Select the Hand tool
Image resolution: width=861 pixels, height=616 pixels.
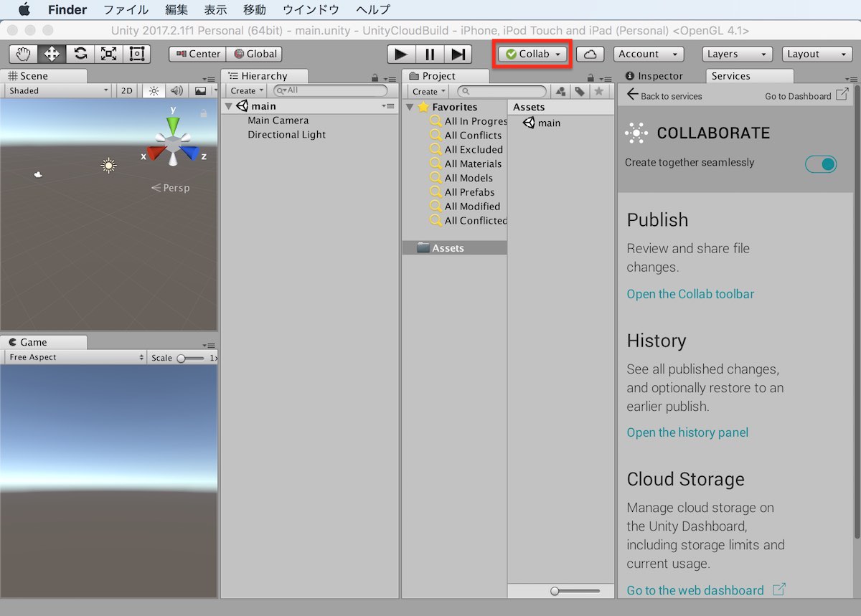24,54
